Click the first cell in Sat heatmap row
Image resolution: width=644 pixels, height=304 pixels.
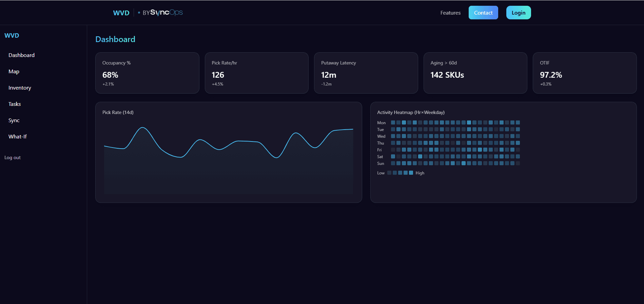pos(393,156)
